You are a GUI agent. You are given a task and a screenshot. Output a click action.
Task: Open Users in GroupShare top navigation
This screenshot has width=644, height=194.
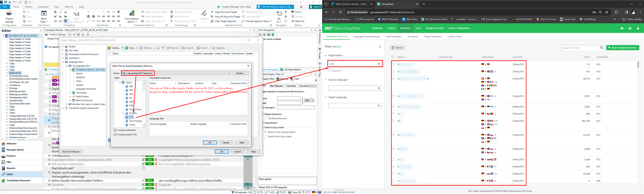pos(418,28)
